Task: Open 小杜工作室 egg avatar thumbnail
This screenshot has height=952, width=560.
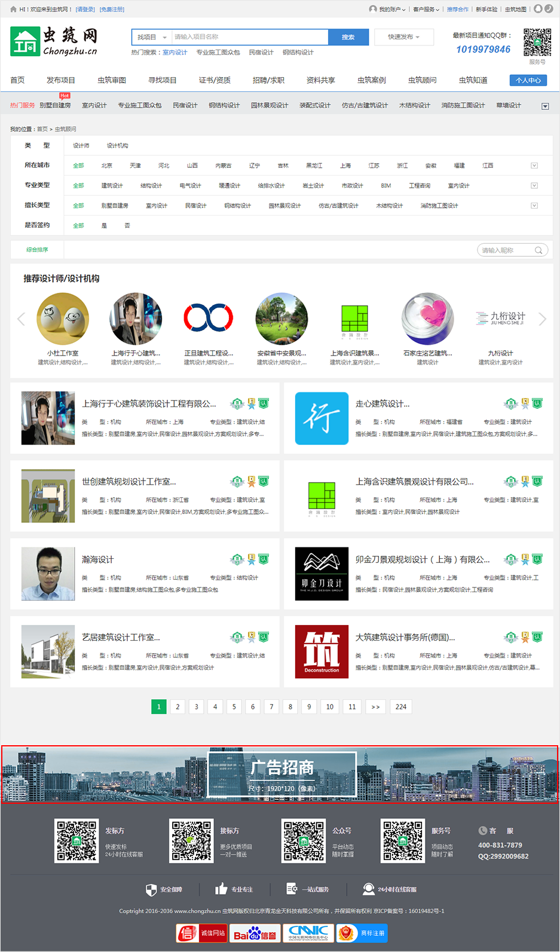Action: pos(63,319)
